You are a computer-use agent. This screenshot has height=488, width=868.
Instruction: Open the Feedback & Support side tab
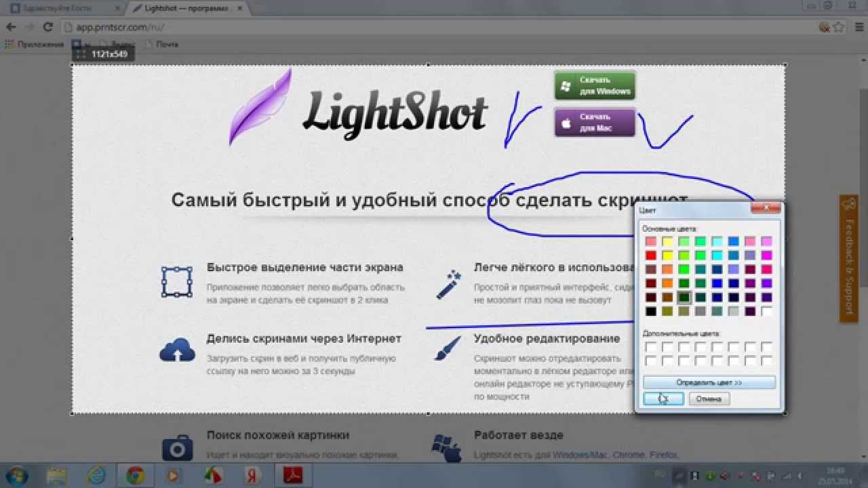click(x=848, y=259)
